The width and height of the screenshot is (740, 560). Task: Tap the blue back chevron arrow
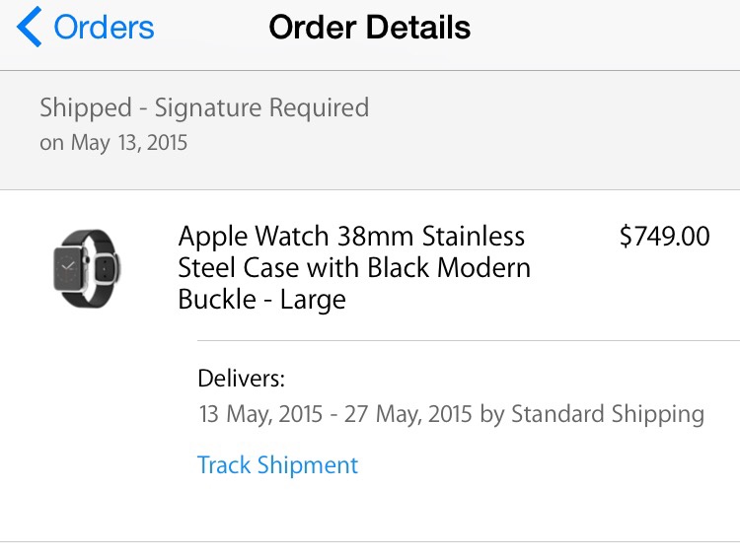[x=30, y=28]
